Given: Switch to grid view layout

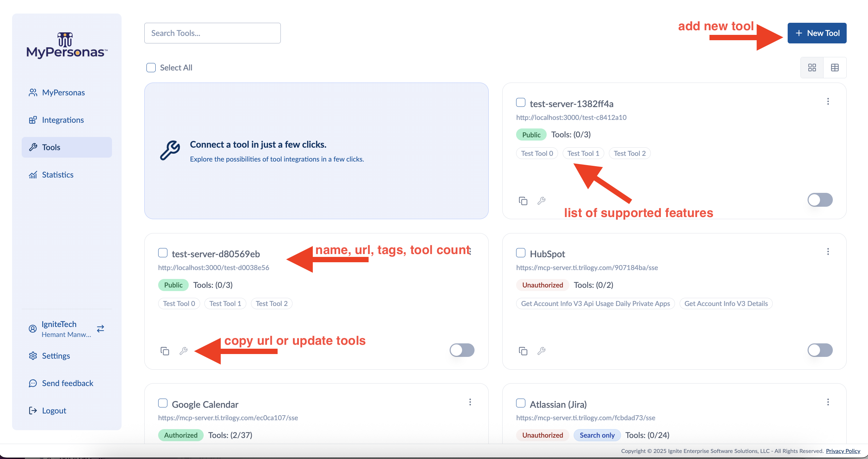Looking at the screenshot, I should tap(812, 68).
